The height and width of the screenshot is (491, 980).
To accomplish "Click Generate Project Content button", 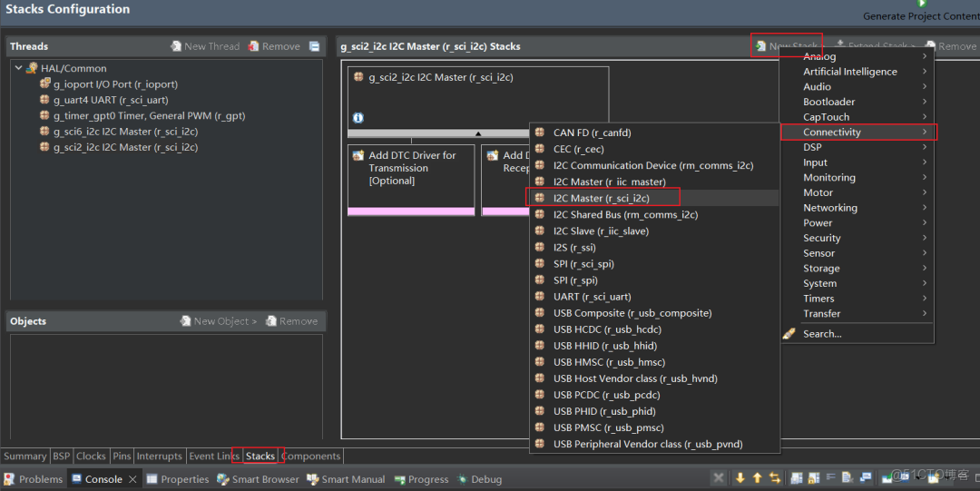I will click(x=921, y=11).
